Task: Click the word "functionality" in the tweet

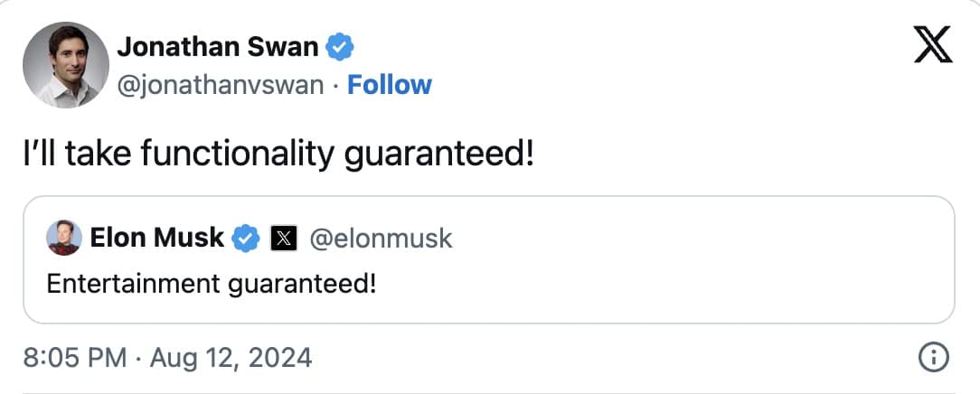Action: 239,155
